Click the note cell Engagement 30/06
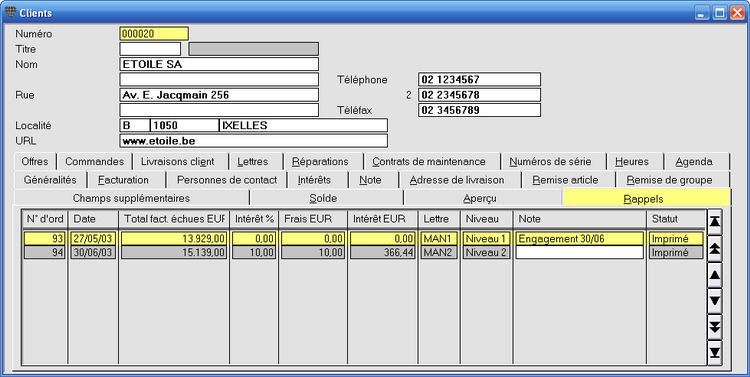The height and width of the screenshot is (377, 750). pos(579,238)
